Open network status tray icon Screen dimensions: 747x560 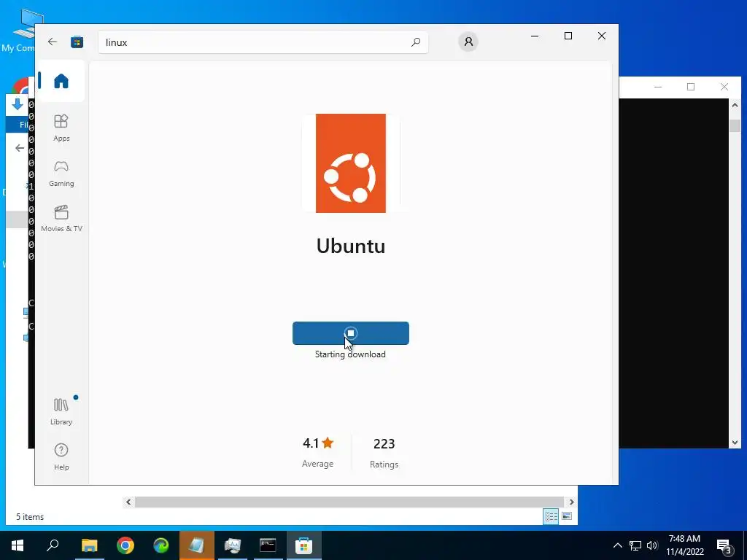click(x=635, y=545)
